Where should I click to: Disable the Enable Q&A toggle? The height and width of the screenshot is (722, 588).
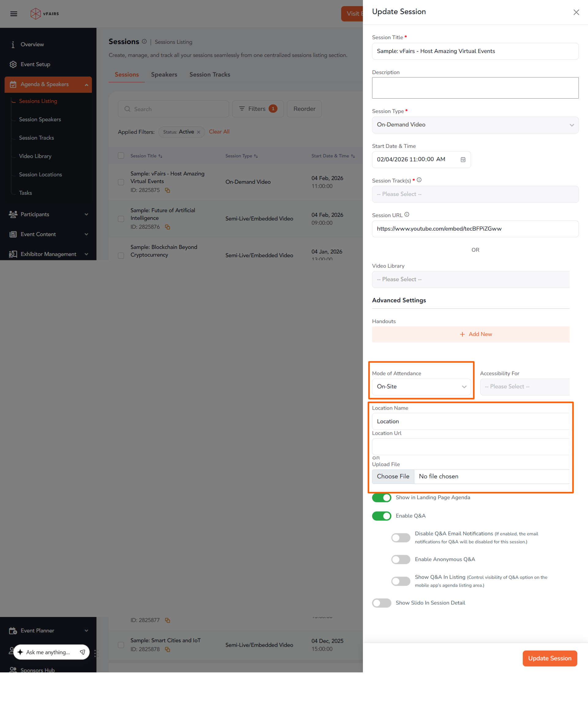(381, 516)
